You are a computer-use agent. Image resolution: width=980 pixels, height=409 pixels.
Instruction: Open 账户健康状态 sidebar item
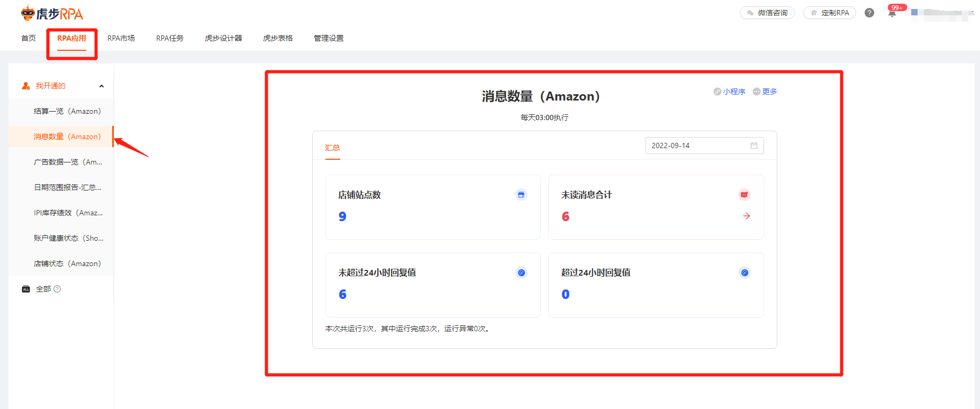[61, 238]
